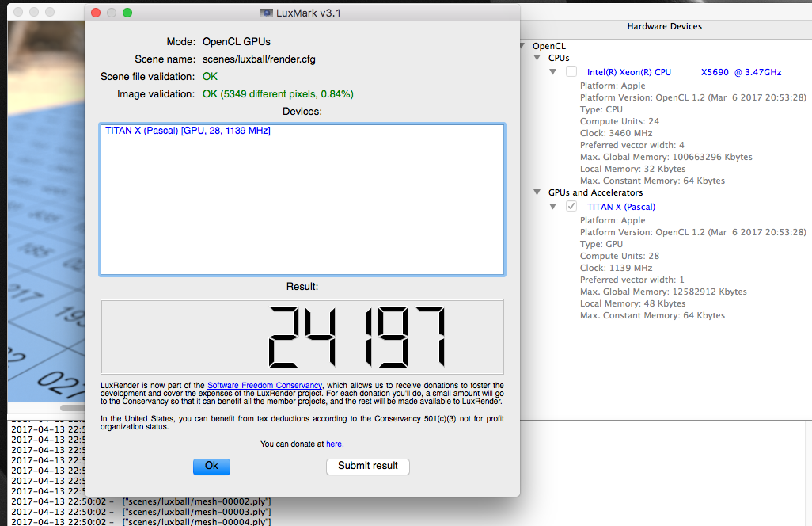This screenshot has width=812, height=526.
Task: Click the result score 24197 display
Action: [x=302, y=337]
